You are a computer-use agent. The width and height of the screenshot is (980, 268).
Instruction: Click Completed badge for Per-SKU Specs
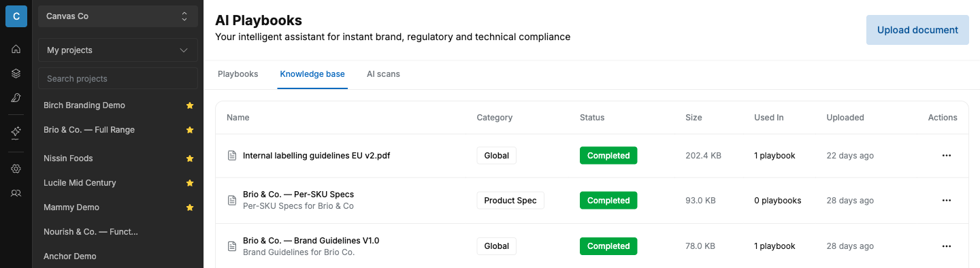tap(608, 201)
